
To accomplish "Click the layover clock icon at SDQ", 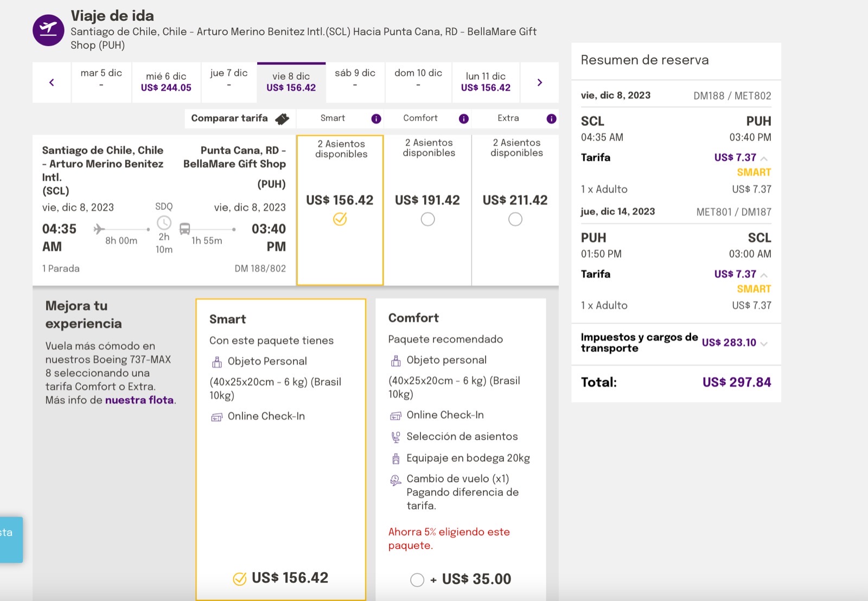I will (x=164, y=223).
